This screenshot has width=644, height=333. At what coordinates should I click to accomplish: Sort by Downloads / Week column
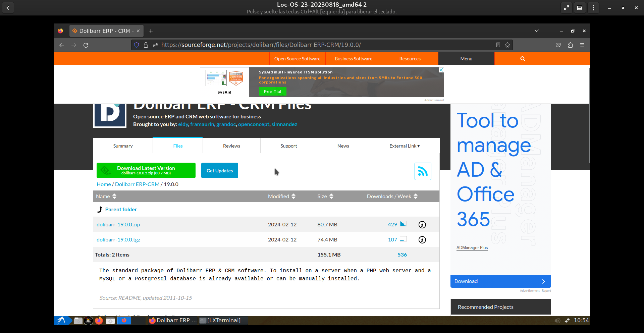coord(392,197)
